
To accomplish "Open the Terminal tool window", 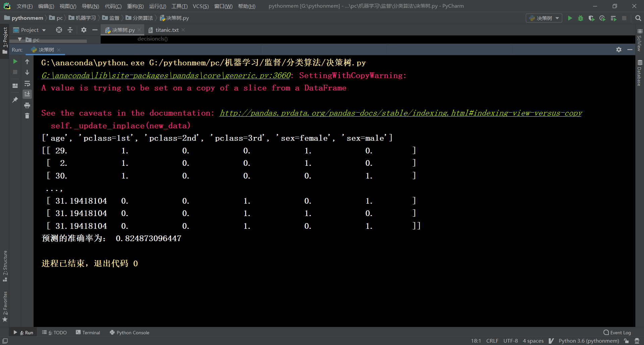I will [x=88, y=333].
